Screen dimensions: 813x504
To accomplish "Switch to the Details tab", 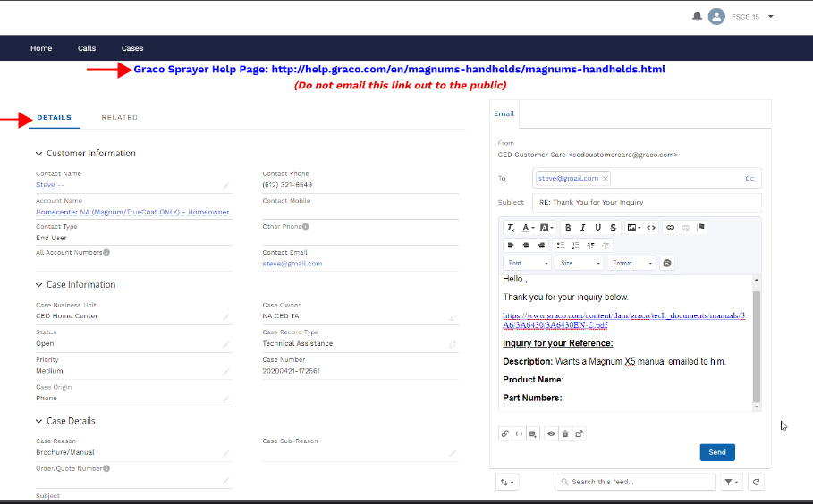I will pyautogui.click(x=54, y=118).
